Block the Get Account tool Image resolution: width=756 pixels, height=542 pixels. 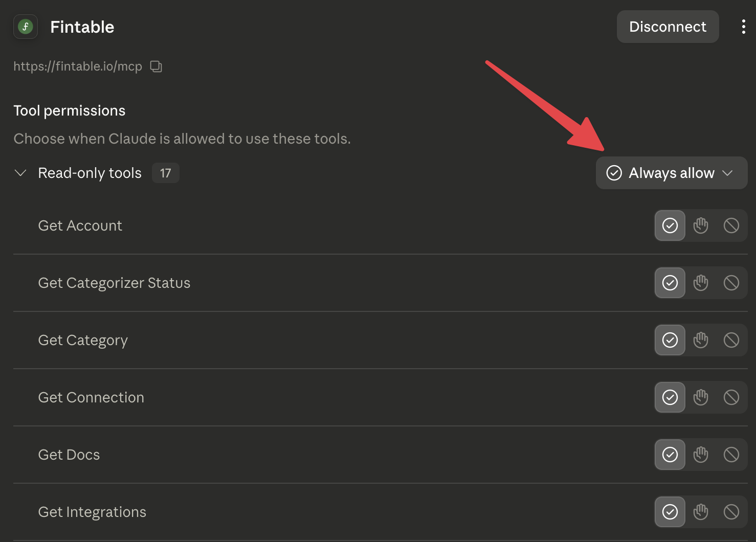point(731,225)
